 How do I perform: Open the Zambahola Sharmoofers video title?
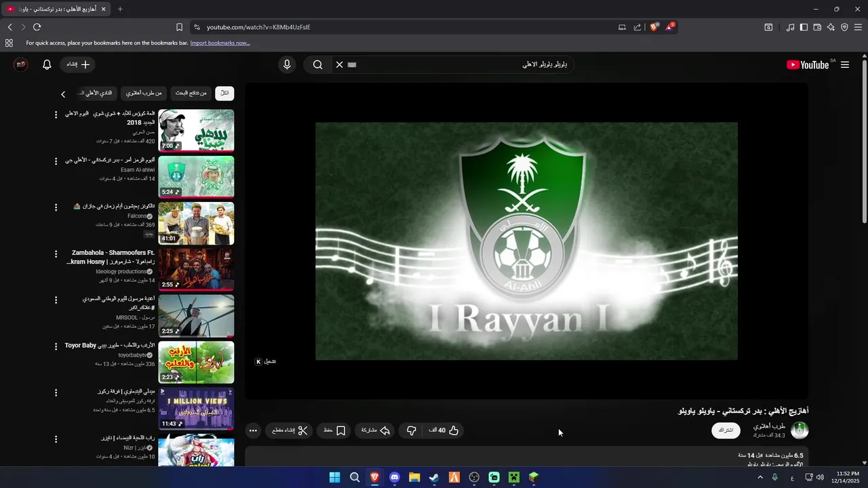[111, 257]
